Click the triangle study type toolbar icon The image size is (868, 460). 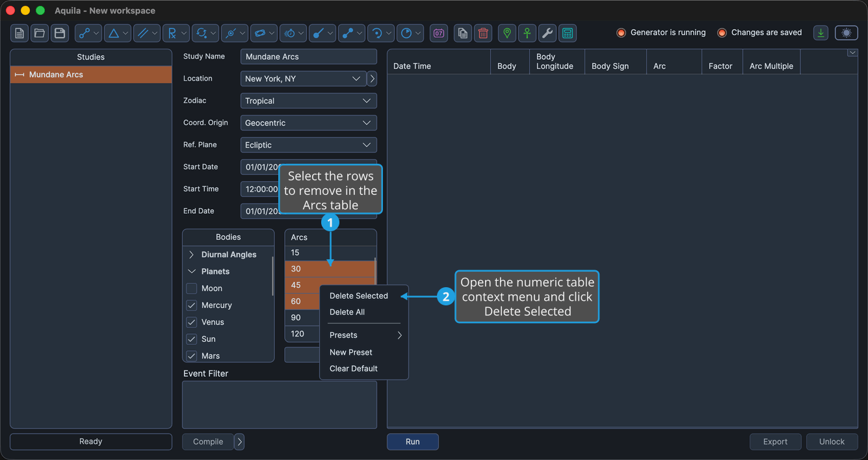coord(118,33)
